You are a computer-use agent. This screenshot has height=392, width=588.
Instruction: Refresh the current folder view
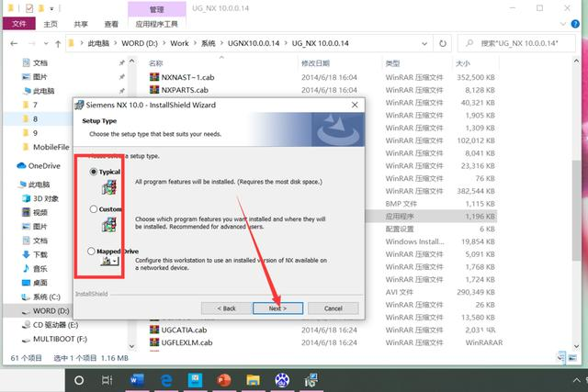pos(443,43)
